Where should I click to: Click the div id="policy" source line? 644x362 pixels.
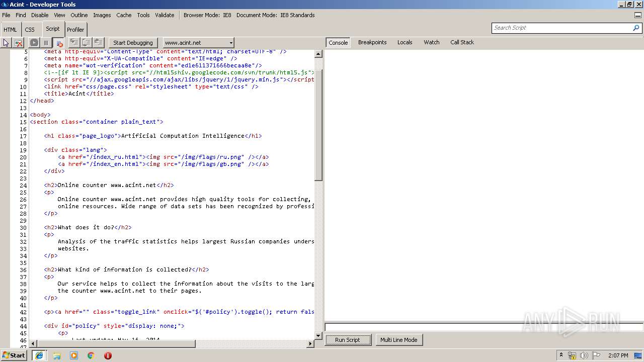click(x=114, y=326)
